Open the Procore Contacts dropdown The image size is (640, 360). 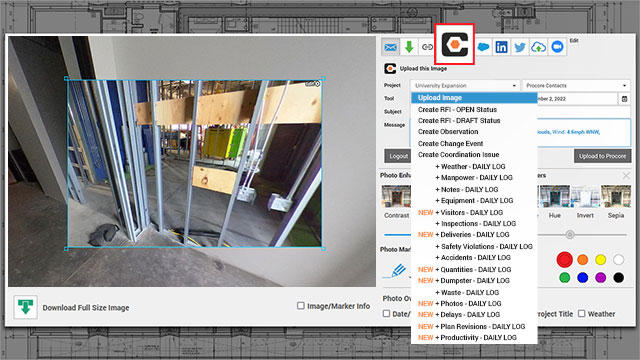(576, 85)
